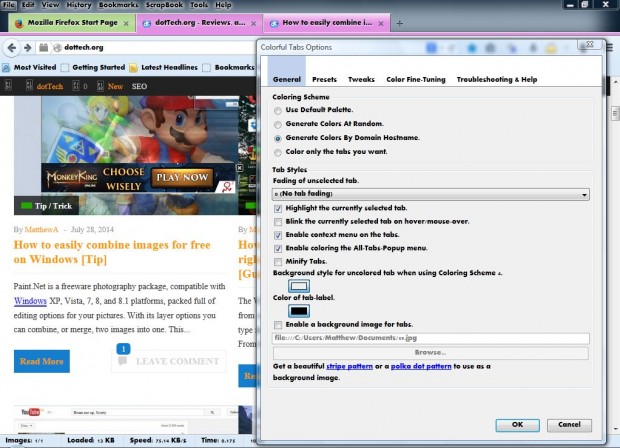The height and width of the screenshot is (448, 620).
Task: Go back with the browser back arrow
Action: point(11,48)
